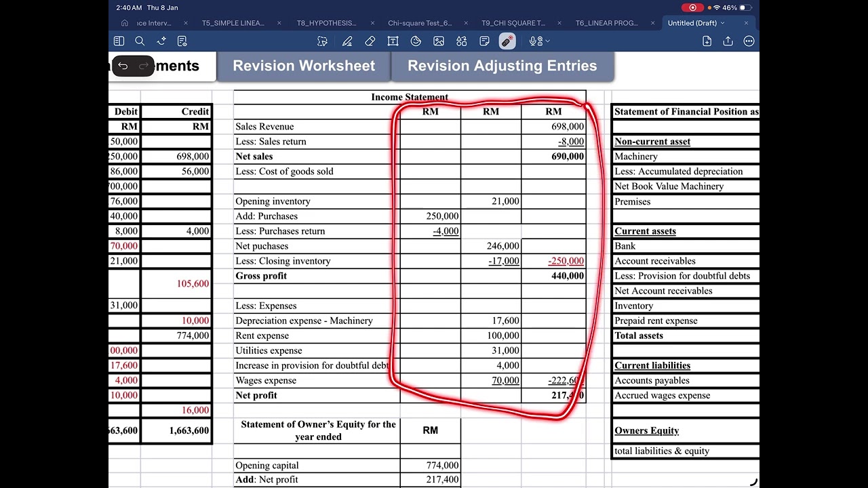Close the Untitled (Draft) tab
Viewport: 868px width, 488px height.
[x=746, y=23]
